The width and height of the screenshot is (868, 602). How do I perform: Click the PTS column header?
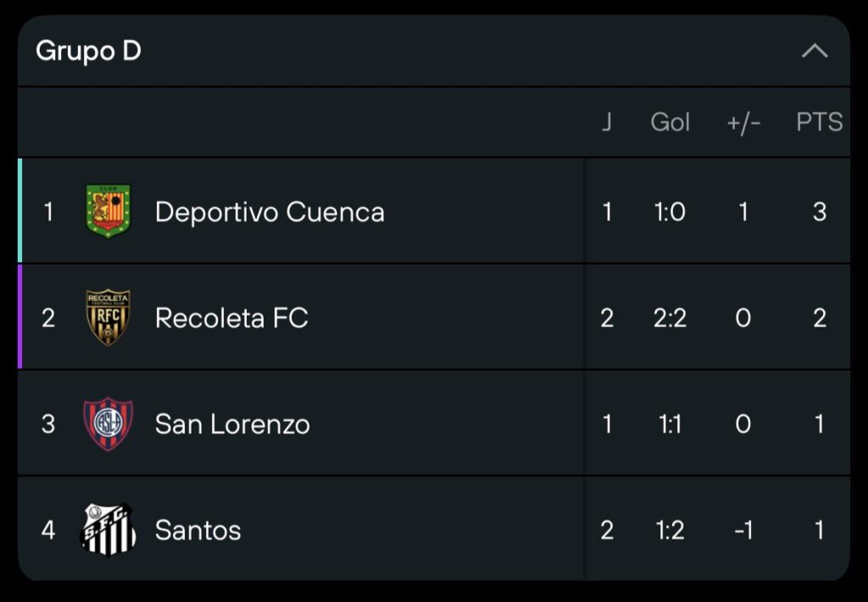819,122
